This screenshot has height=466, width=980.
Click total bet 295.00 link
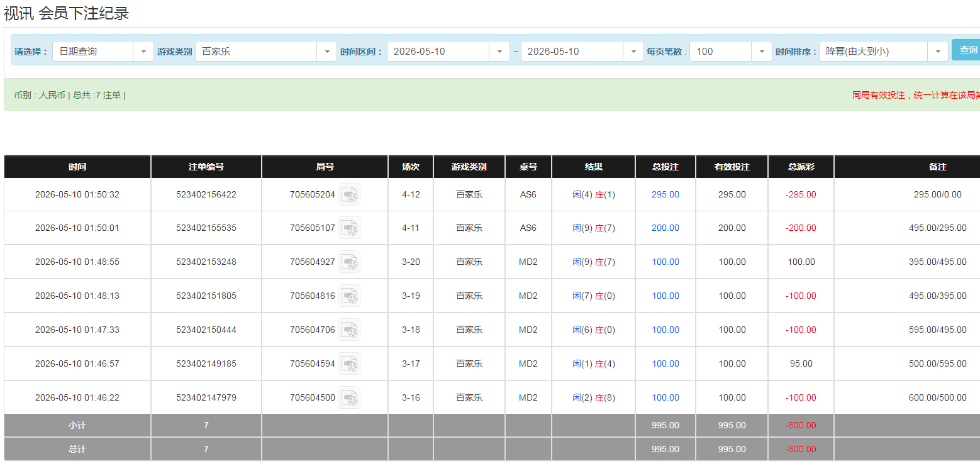pyautogui.click(x=665, y=195)
